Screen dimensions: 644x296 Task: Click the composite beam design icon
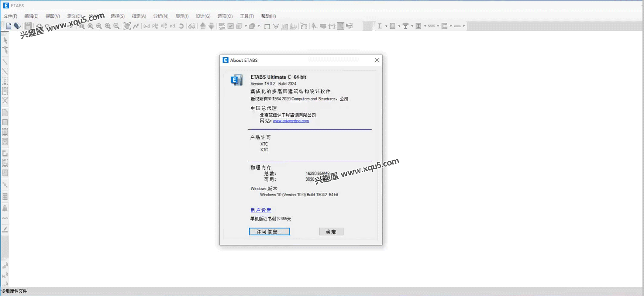[x=405, y=26]
